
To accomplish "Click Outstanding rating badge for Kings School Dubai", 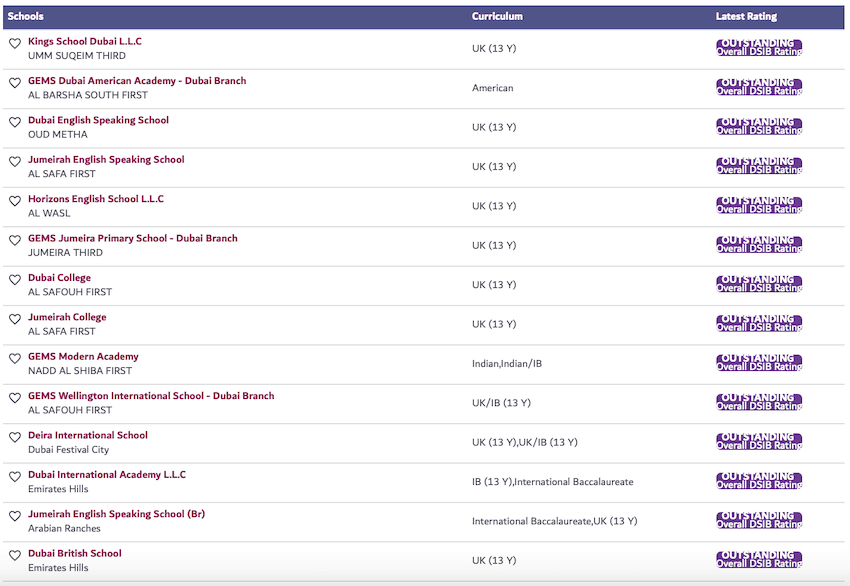I will pyautogui.click(x=759, y=48).
